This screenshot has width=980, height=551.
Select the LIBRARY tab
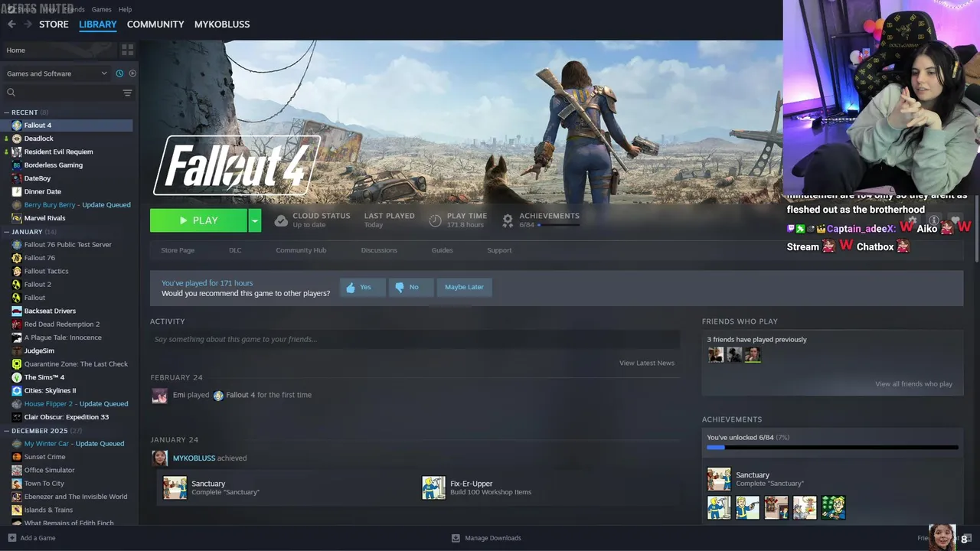click(x=98, y=24)
